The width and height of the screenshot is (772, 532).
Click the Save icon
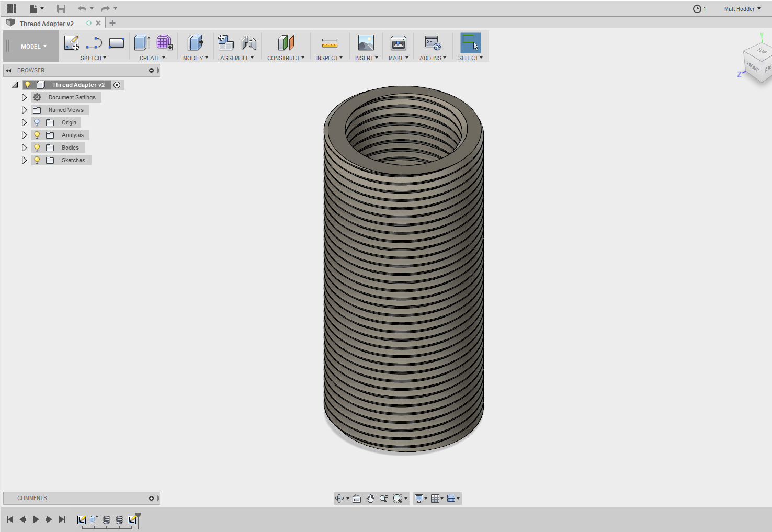coord(61,8)
